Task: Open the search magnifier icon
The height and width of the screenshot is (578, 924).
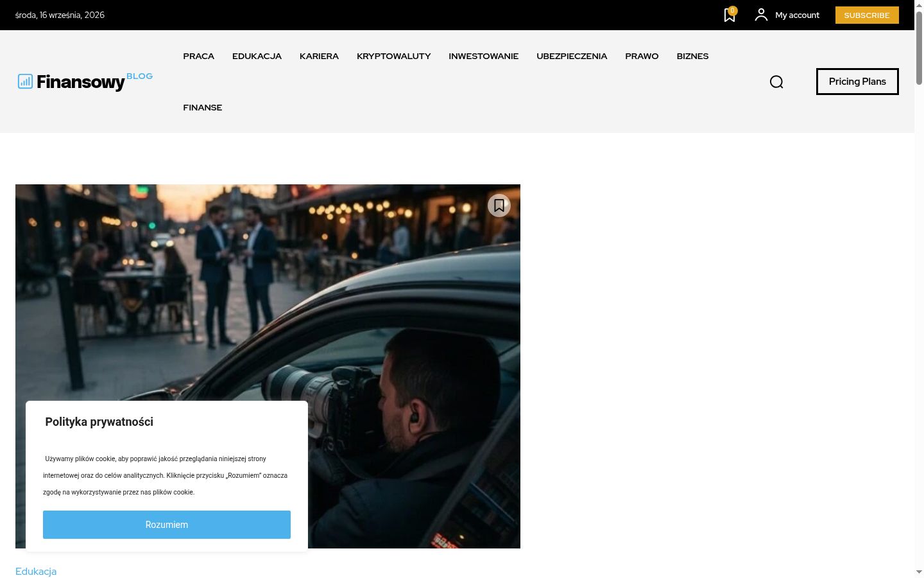Action: click(776, 82)
